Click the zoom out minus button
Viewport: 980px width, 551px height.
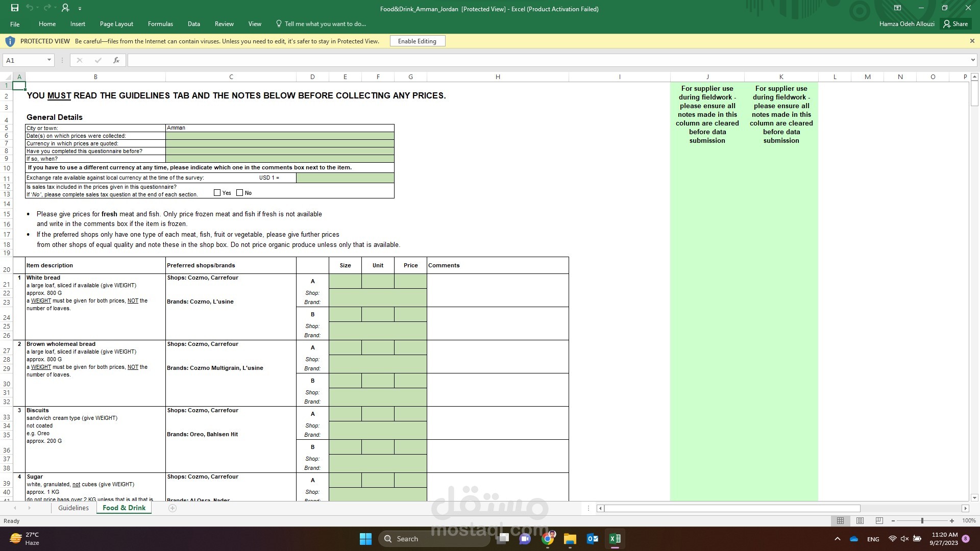click(893, 521)
